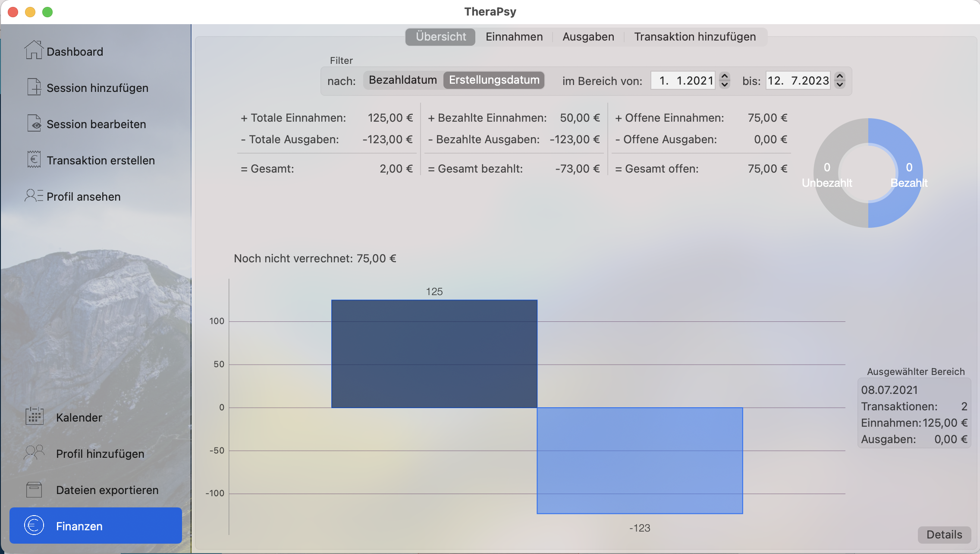Click the Session hinzufügen document-plus icon
Viewport: 980px width, 554px height.
[x=34, y=87]
